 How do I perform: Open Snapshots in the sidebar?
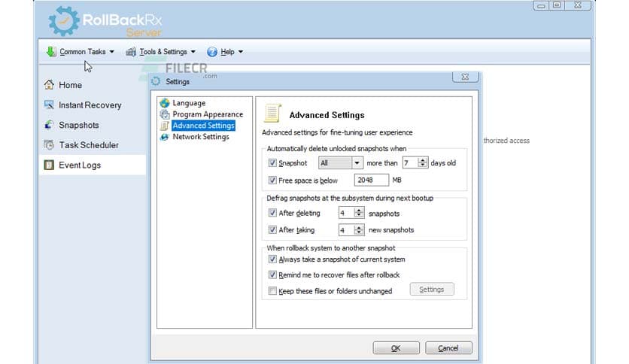(x=78, y=125)
